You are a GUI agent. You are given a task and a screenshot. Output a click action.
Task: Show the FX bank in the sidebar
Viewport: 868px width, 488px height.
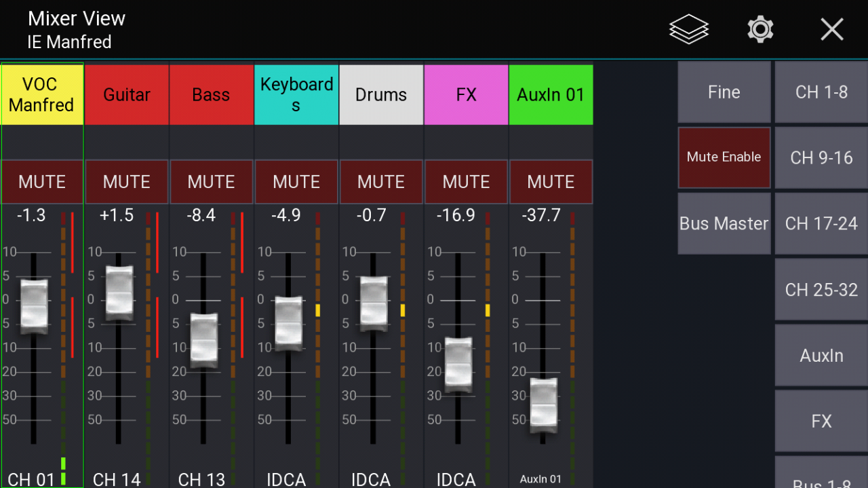pyautogui.click(x=821, y=421)
